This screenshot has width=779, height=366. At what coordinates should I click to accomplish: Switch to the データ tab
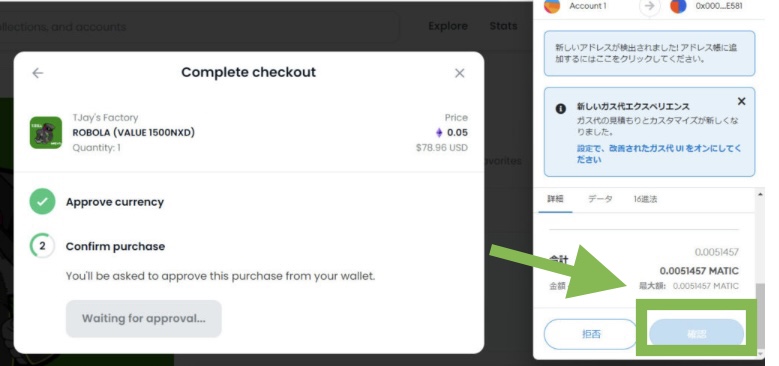[600, 199]
